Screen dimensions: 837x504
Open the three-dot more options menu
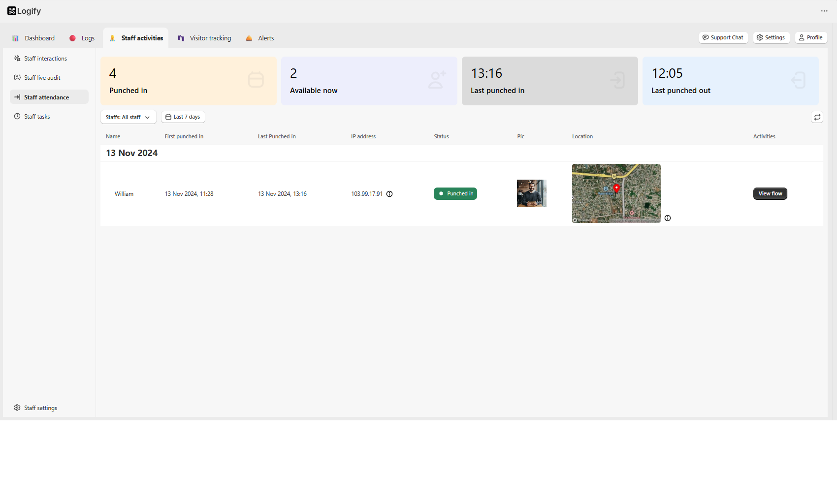[x=824, y=11]
